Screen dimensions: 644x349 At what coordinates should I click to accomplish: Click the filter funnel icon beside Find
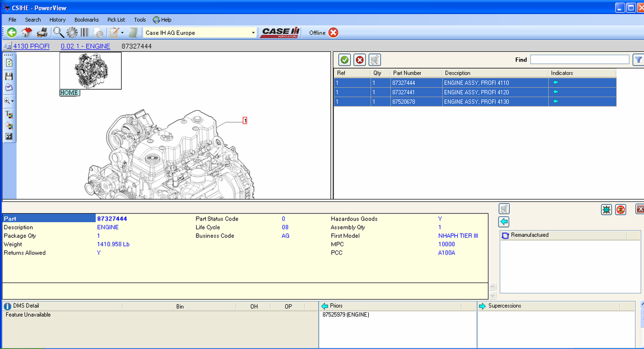click(638, 60)
